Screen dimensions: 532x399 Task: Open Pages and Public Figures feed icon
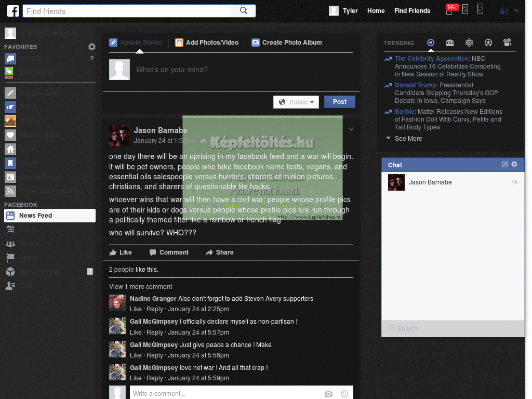[x=10, y=191]
